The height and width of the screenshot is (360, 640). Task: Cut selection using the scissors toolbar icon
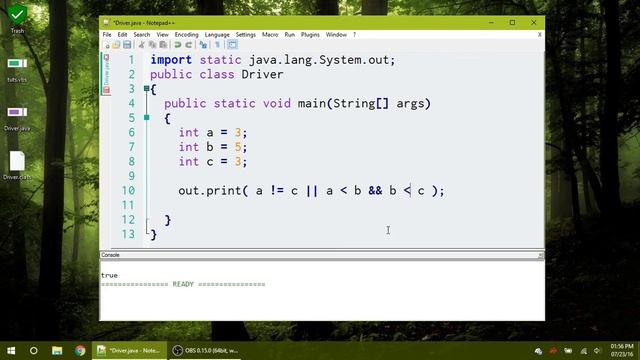click(x=142, y=45)
